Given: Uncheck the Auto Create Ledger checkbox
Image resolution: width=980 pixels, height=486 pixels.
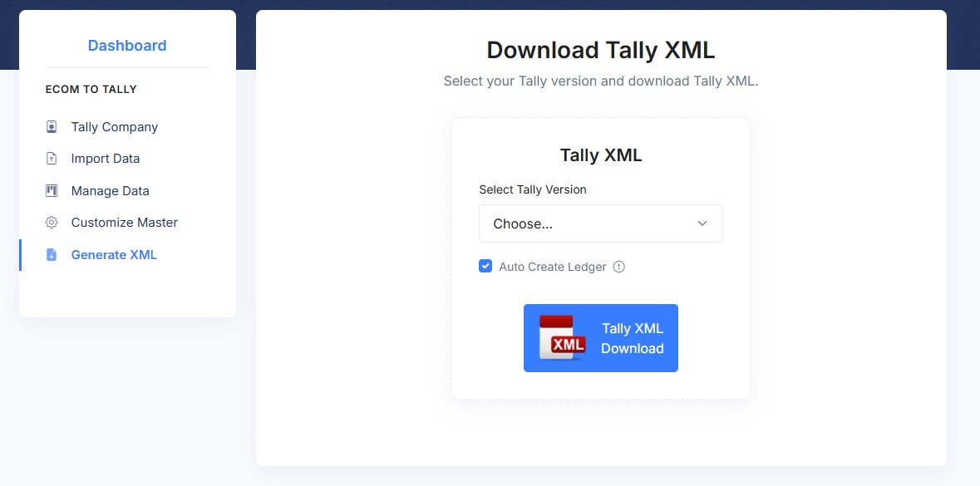Looking at the screenshot, I should click(485, 267).
